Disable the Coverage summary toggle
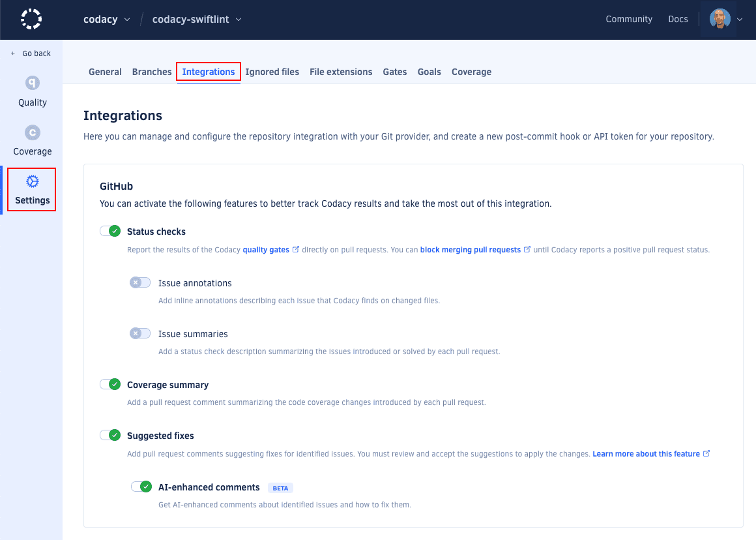The height and width of the screenshot is (540, 756). pos(110,383)
